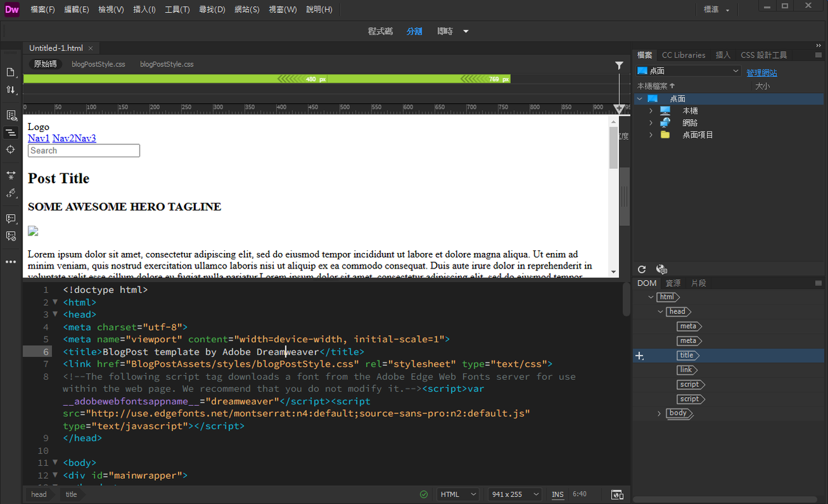The image size is (828, 504).
Task: Open documents icon in left toolbar
Action: 11,72
